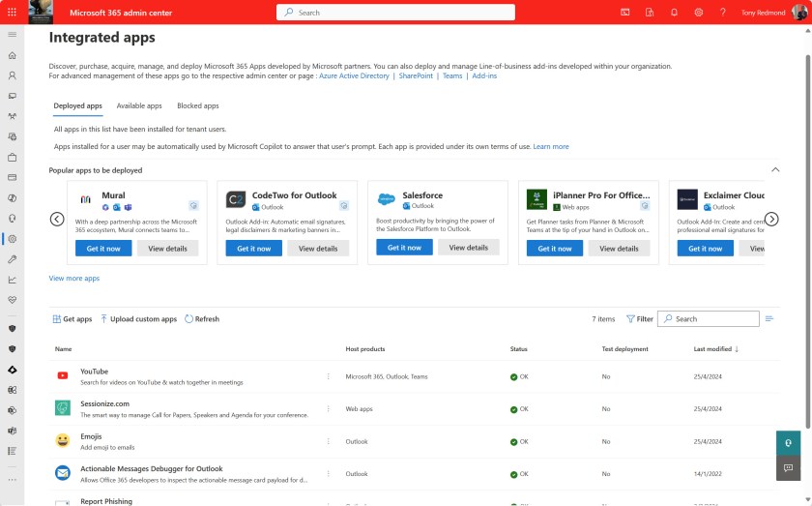Image resolution: width=812 pixels, height=506 pixels.
Task: Collapse the Popular apps section chevron
Action: tap(775, 170)
